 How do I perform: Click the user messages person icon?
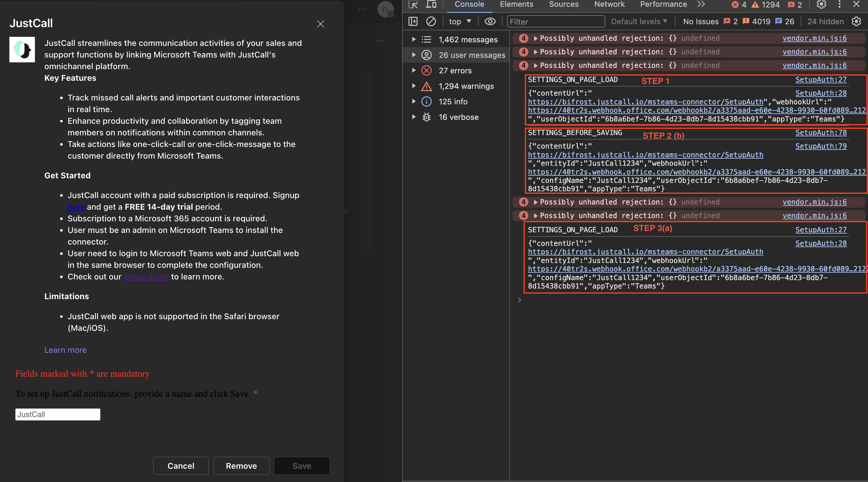tap(427, 55)
